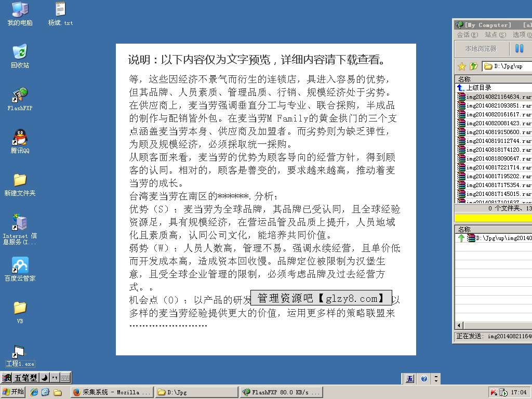
Task: Launch the 腾讯QQ penguin shortcut
Action: tap(20, 141)
